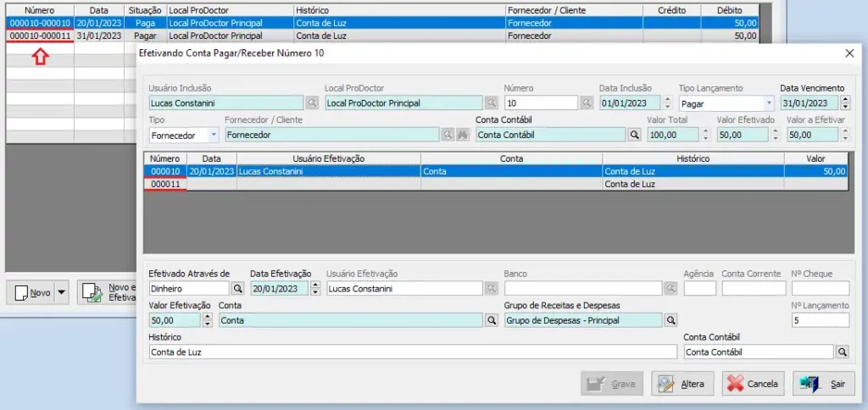Screen dimensions: 868x410
Task: Click the Agência input field
Action: click(x=699, y=288)
